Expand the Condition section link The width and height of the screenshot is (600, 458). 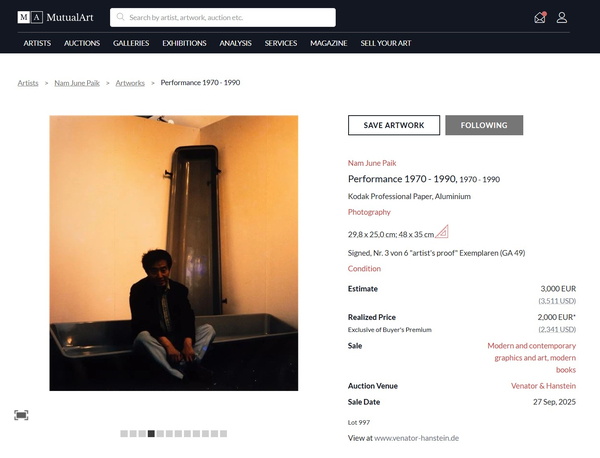click(x=364, y=268)
